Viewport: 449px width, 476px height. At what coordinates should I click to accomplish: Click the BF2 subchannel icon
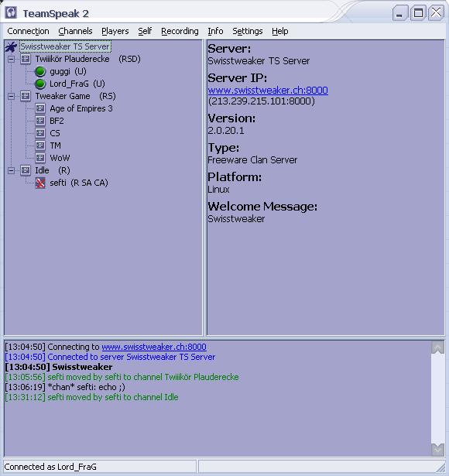[40, 121]
